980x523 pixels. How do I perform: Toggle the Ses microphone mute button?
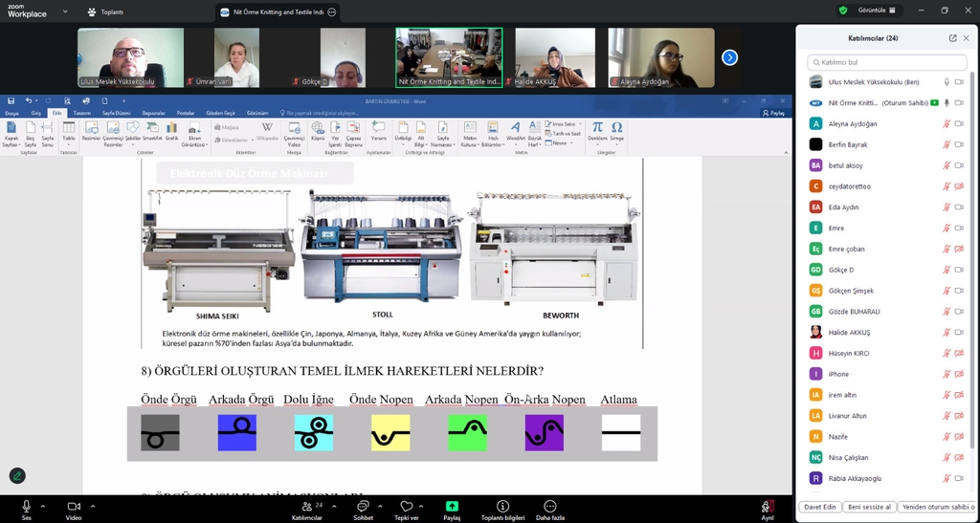pos(26,506)
